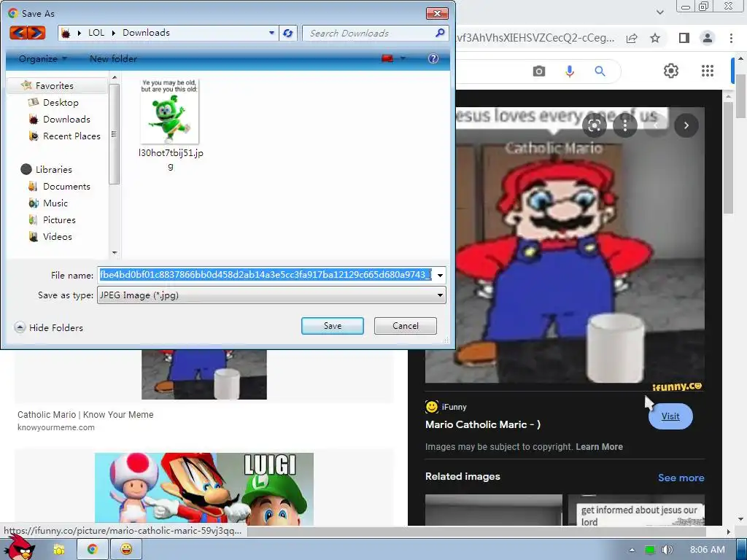Close the Save As dialog

pyautogui.click(x=437, y=13)
